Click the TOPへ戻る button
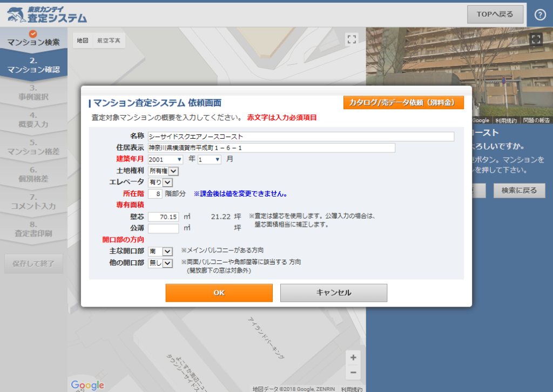 [495, 15]
